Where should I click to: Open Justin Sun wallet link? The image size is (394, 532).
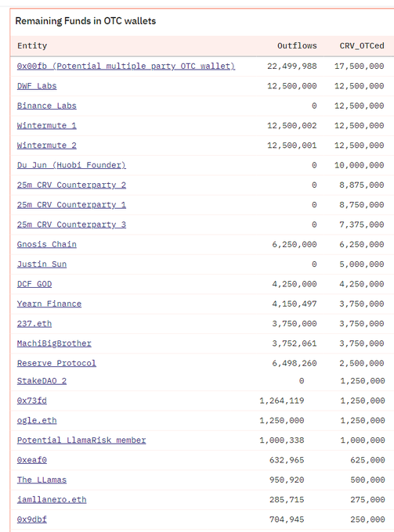pyautogui.click(x=42, y=264)
